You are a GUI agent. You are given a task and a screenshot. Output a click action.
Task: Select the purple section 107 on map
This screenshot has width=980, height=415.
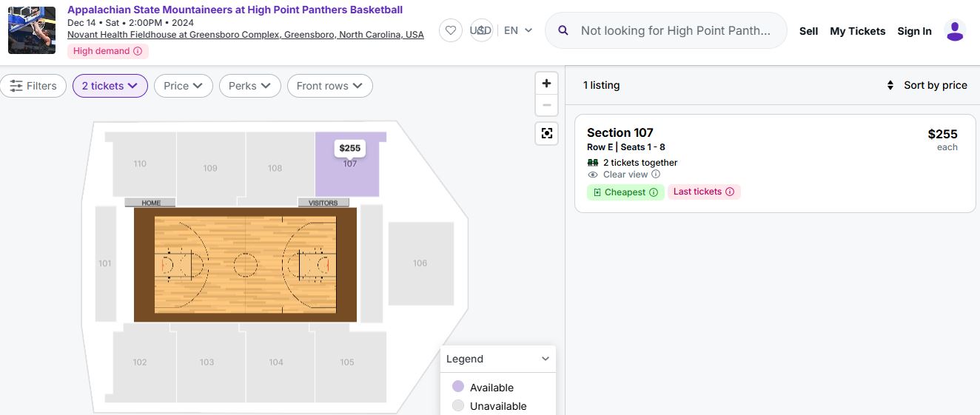point(349,178)
